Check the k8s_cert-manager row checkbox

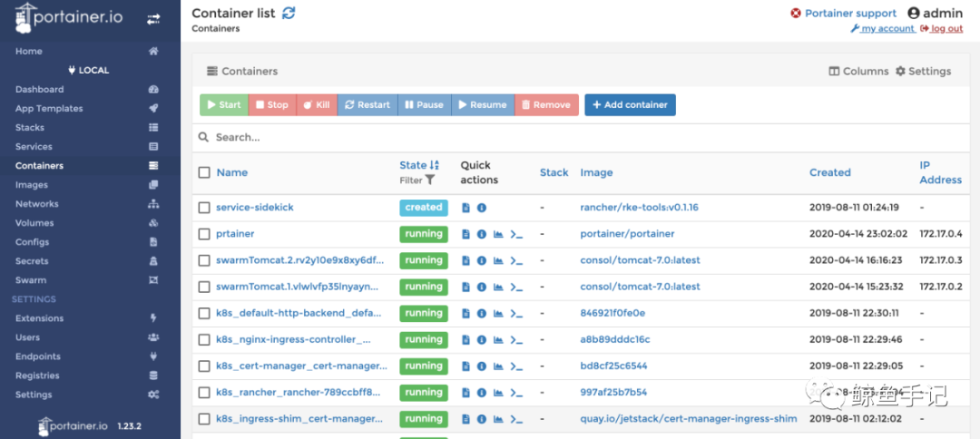(204, 366)
